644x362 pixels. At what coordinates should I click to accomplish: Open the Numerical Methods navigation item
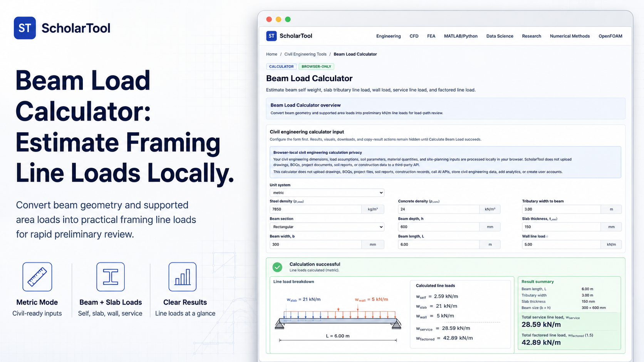pyautogui.click(x=570, y=36)
